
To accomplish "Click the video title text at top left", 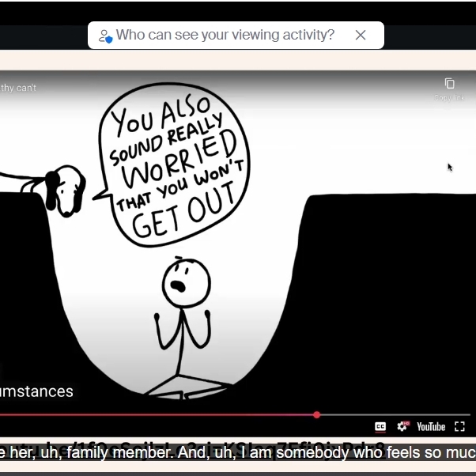I will coord(18,88).
